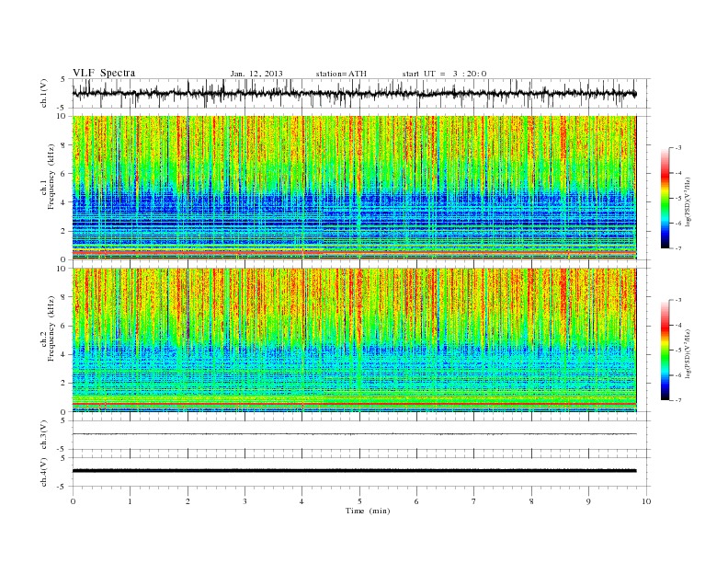Image resolution: width=728 pixels, height=563 pixels.
Task: Click the "0" tick on time axis
Action: (73, 501)
